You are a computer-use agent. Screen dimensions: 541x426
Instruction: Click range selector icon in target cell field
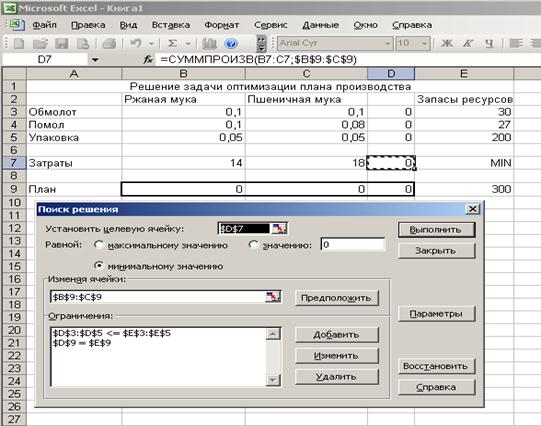(279, 228)
